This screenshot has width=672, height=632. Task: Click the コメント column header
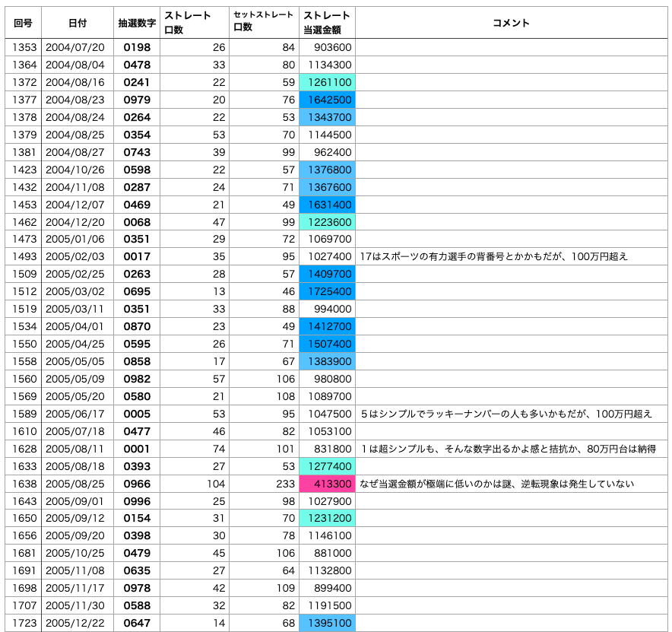512,23
